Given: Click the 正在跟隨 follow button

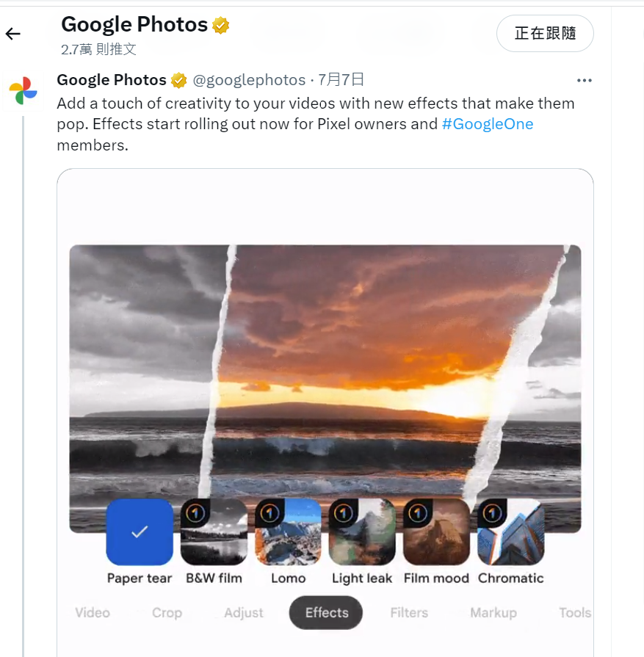Looking at the screenshot, I should click(x=545, y=33).
